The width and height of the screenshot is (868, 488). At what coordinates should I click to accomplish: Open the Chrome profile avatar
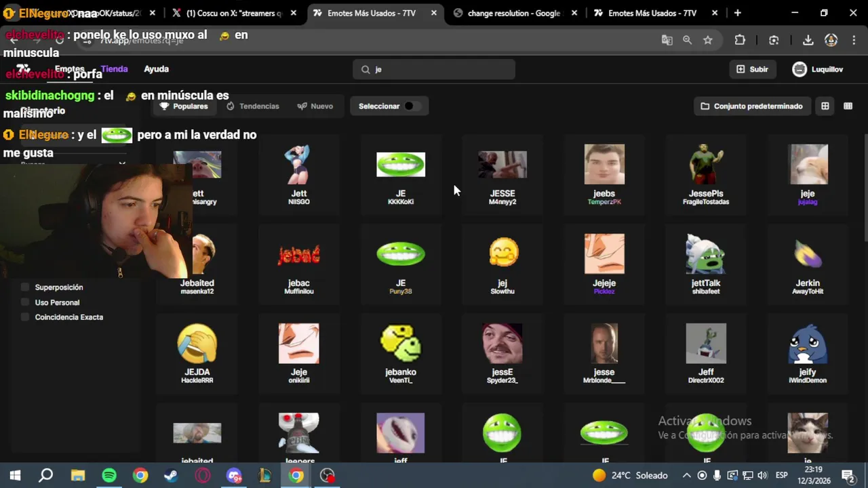831,40
